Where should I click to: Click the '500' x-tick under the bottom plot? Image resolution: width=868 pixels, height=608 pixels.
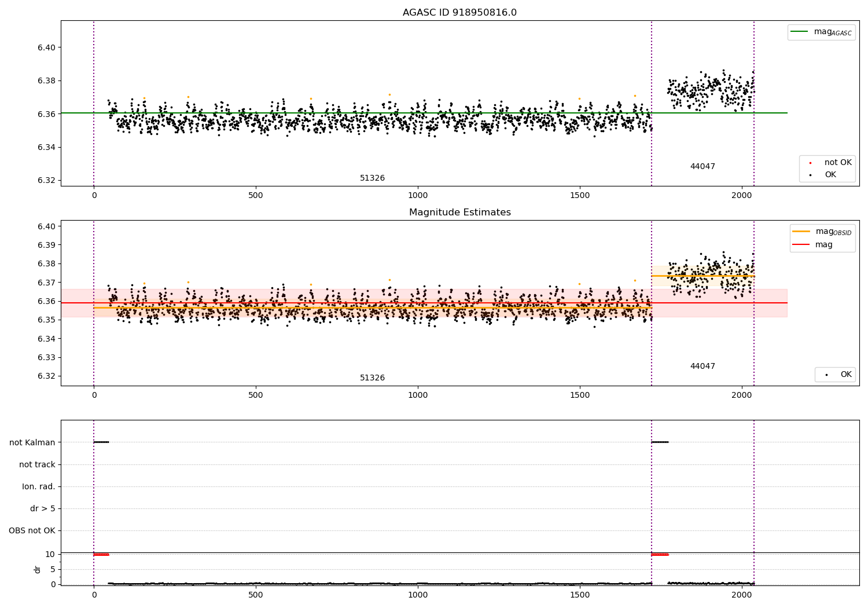[x=256, y=595]
